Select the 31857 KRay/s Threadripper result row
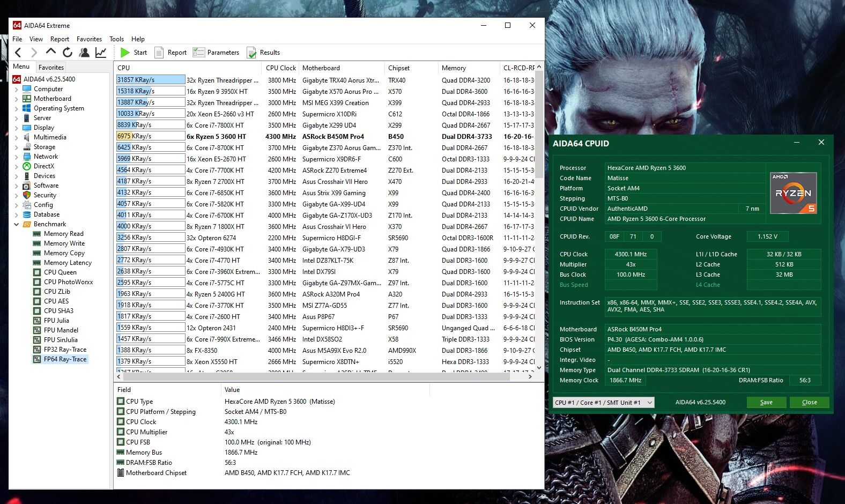Screen dimensions: 845x504 click(325, 80)
